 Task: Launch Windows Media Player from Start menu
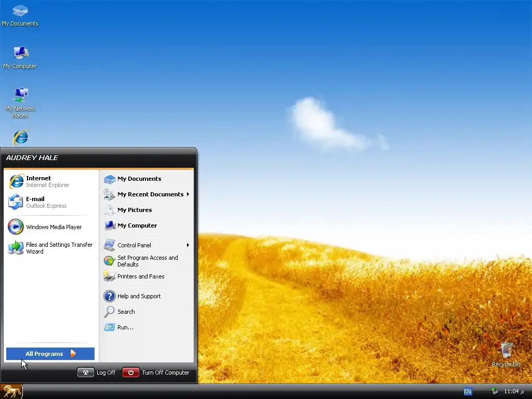click(51, 227)
